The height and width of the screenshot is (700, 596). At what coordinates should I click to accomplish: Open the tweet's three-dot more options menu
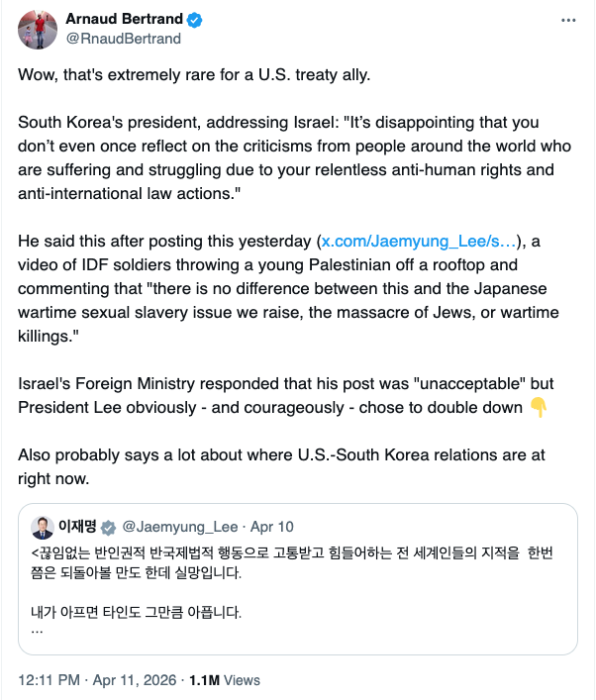[566, 20]
